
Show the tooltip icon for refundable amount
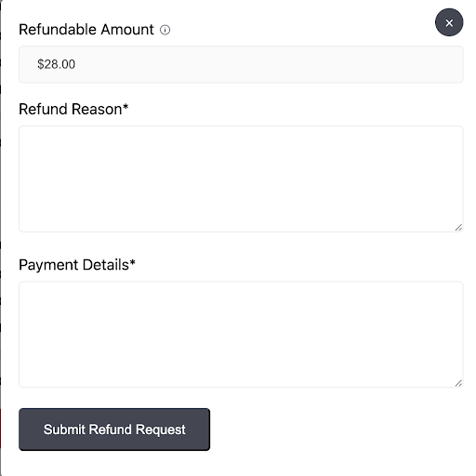point(165,30)
